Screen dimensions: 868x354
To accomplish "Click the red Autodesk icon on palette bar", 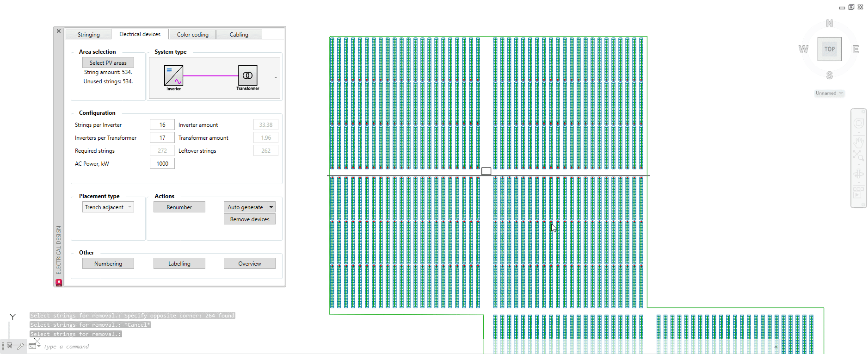I will (59, 282).
